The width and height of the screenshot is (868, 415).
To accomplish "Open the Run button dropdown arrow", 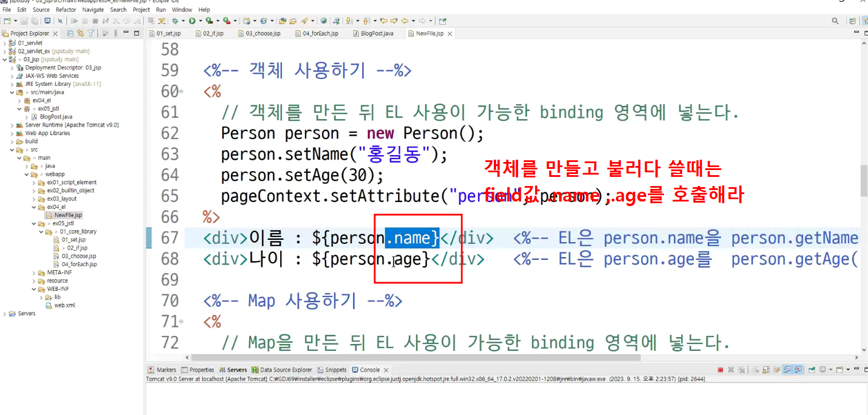I will (201, 21).
